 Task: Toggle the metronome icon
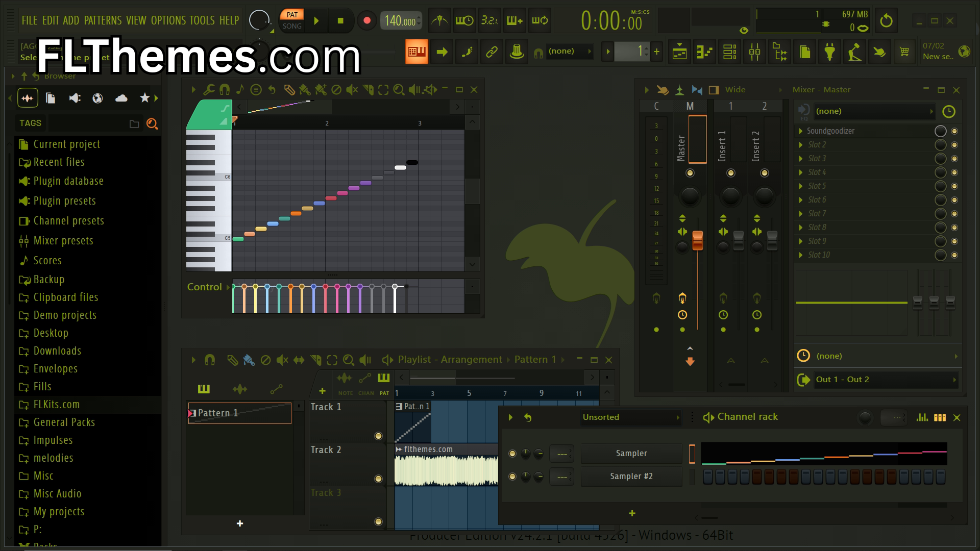[x=439, y=20]
